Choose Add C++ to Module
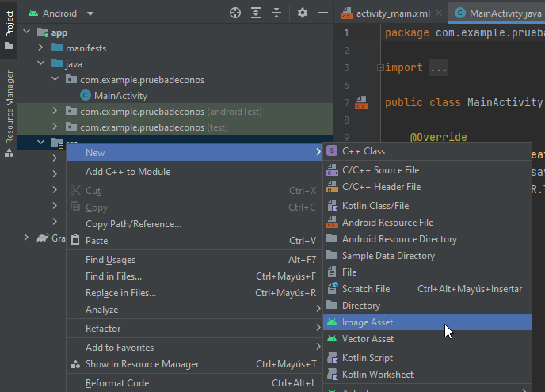545x392 pixels. click(194, 172)
